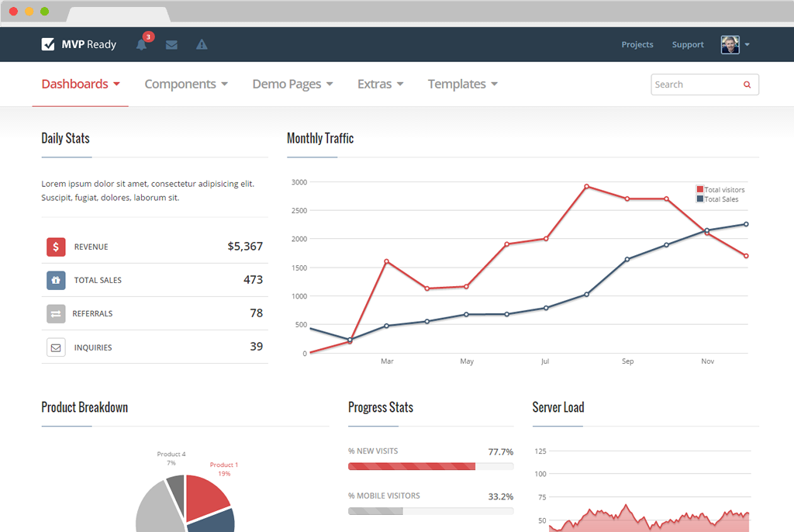Click the $5,367 revenue value
Image resolution: width=794 pixels, height=532 pixels.
pos(245,247)
